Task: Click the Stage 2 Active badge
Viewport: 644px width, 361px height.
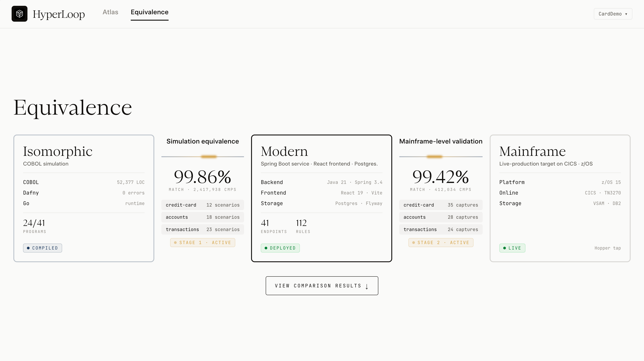Action: pos(441,242)
